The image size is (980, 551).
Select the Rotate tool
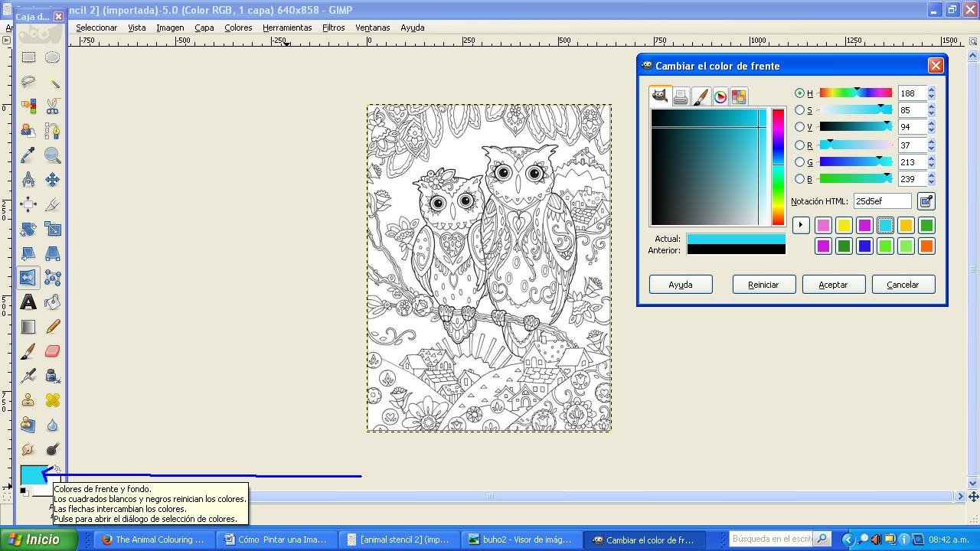click(28, 229)
